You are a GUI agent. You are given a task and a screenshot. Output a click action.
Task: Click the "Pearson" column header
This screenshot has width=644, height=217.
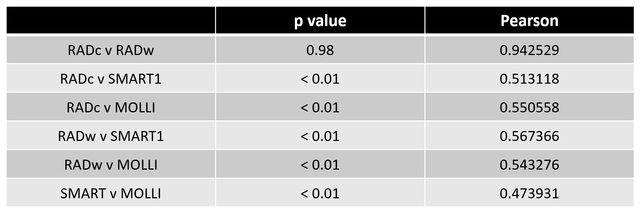(529, 21)
